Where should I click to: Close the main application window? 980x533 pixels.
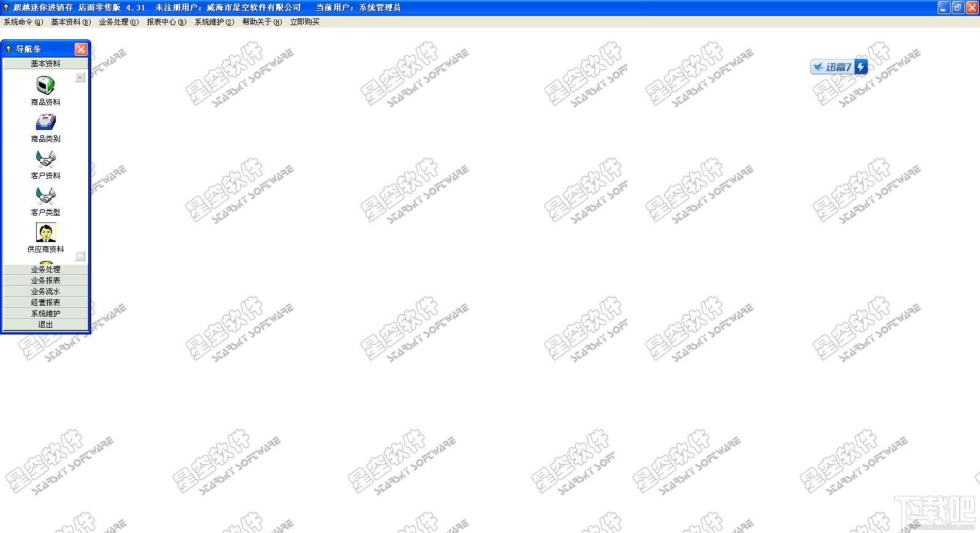click(x=971, y=7)
